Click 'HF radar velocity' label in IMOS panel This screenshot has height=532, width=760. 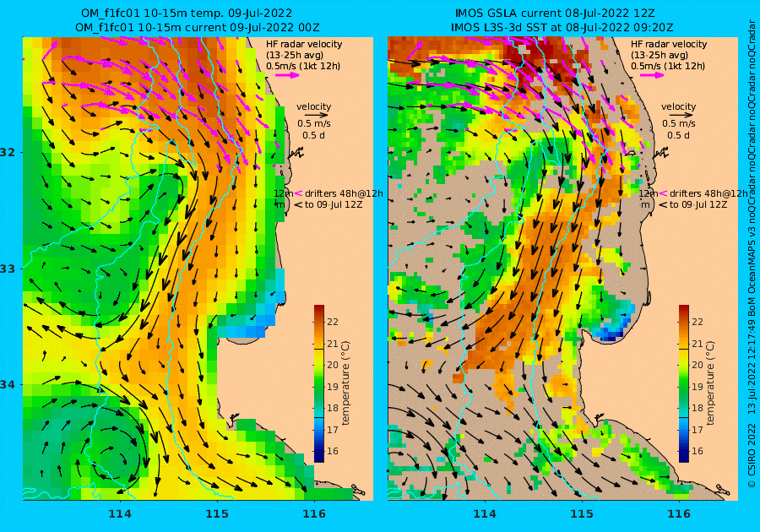coord(669,44)
